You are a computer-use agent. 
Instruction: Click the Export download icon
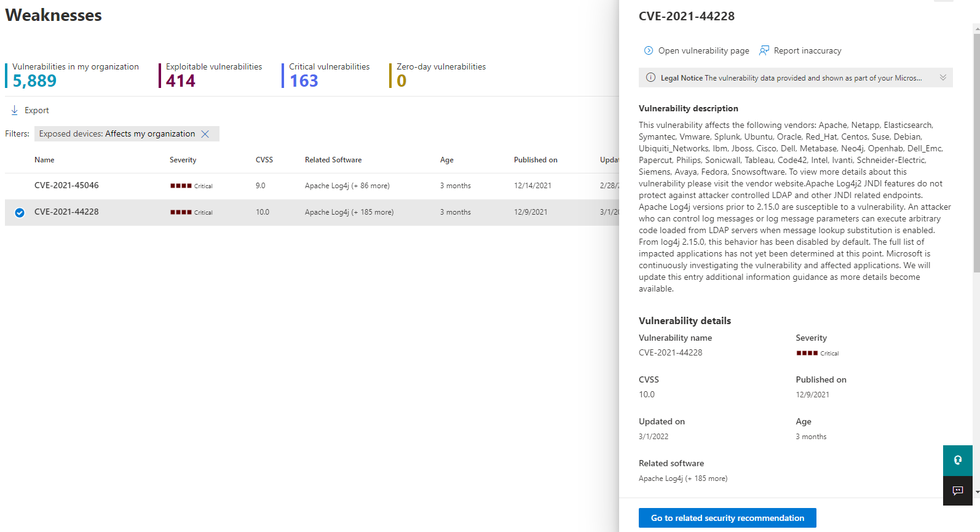tap(15, 111)
